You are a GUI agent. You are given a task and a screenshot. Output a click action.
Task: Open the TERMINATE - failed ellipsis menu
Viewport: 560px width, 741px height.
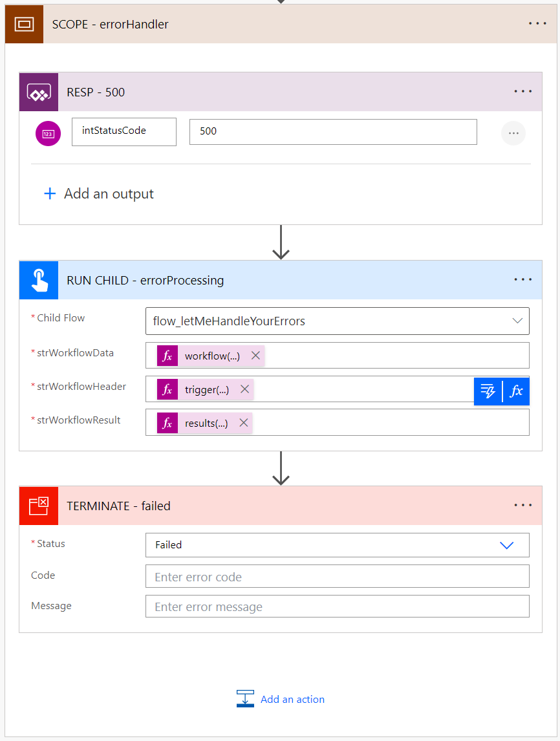click(x=523, y=506)
